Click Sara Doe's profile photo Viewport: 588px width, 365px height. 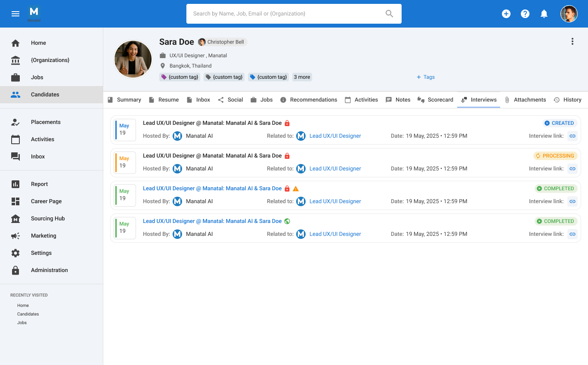point(133,59)
